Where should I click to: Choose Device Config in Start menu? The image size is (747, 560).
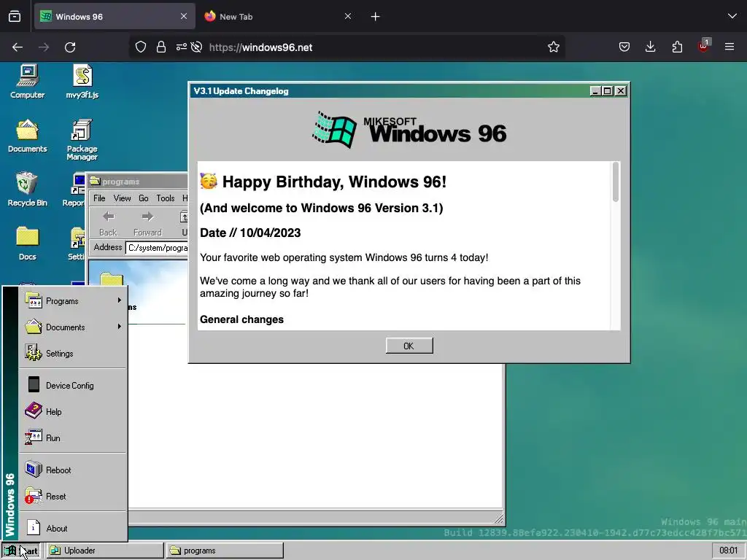72,385
